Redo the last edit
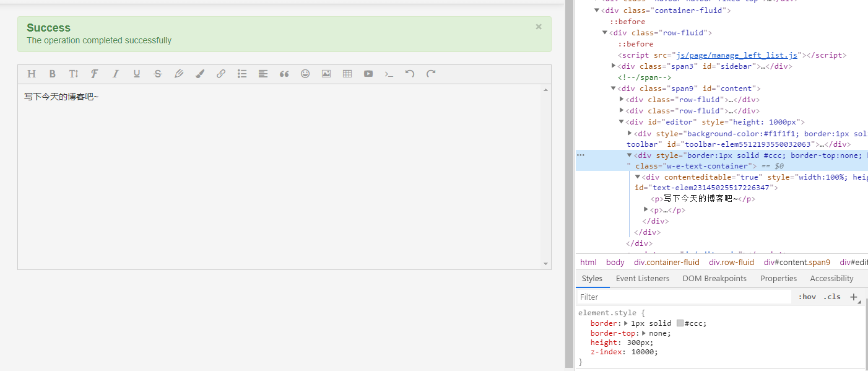The image size is (868, 371). click(x=431, y=74)
